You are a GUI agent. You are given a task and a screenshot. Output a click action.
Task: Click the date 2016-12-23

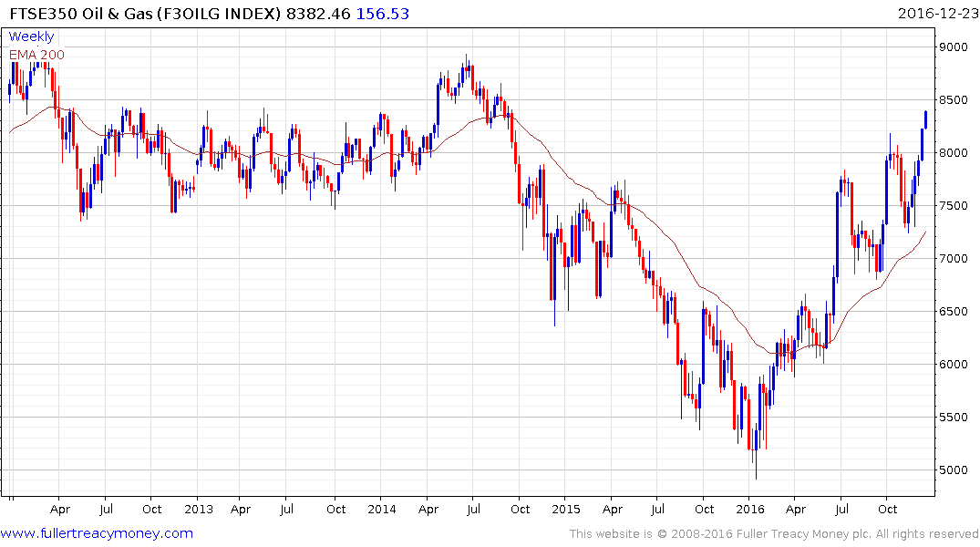[938, 13]
